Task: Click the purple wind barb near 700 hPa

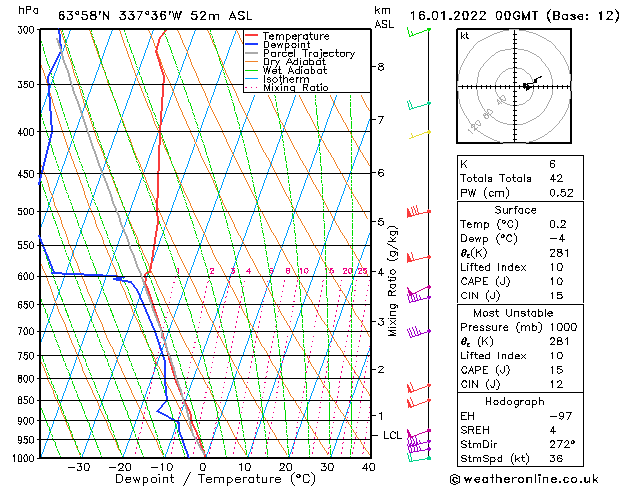Action: [x=419, y=332]
